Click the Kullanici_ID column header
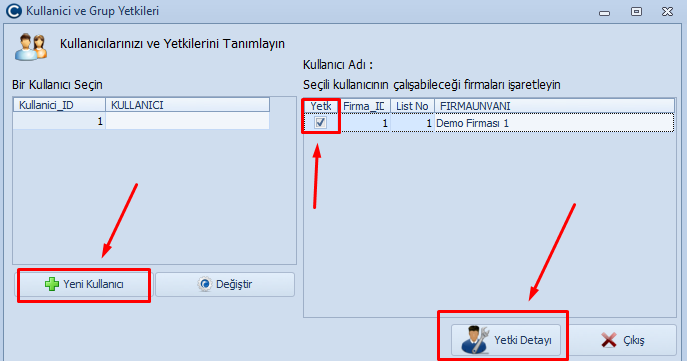Image resolution: width=687 pixels, height=361 pixels. pos(60,105)
